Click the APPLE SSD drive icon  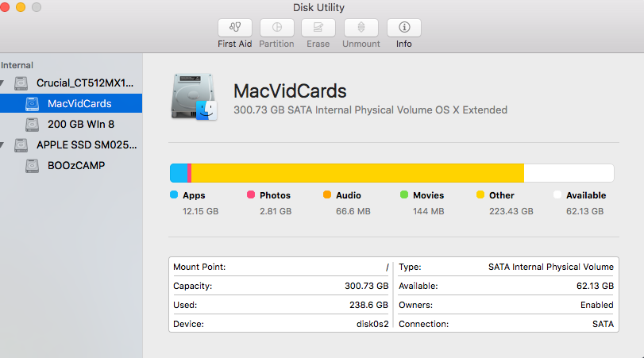21,145
